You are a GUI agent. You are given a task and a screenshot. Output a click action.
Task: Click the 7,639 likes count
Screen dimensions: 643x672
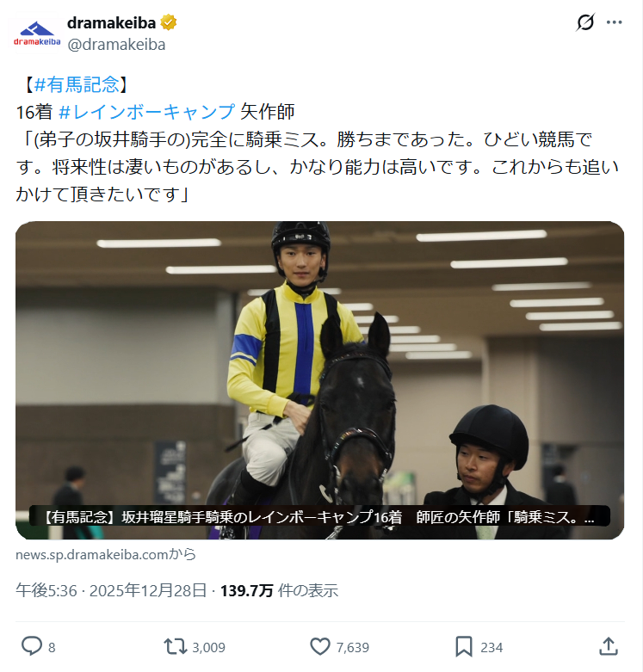pyautogui.click(x=352, y=647)
